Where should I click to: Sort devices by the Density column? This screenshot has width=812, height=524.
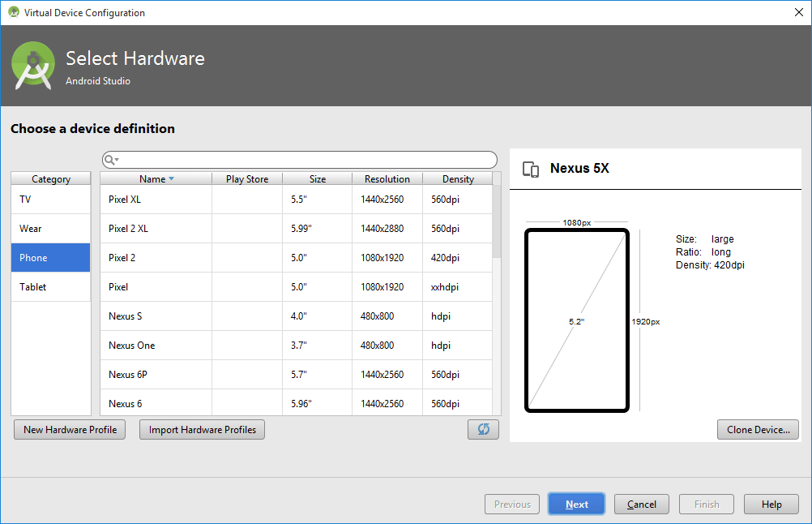pos(458,179)
